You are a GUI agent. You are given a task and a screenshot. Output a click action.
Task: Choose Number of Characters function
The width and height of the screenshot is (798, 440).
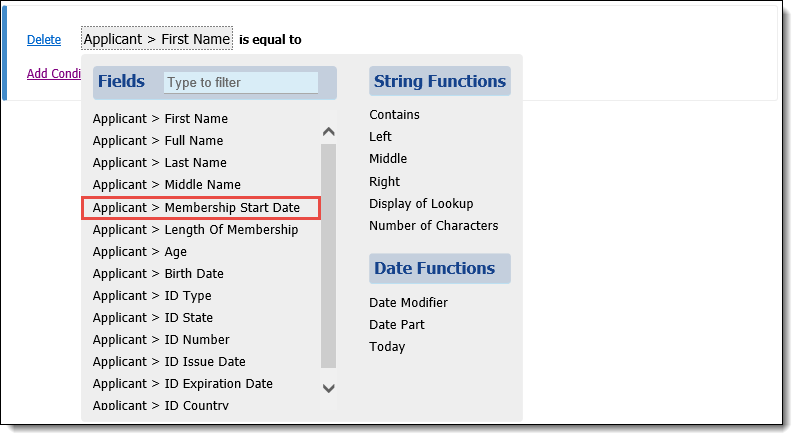pyautogui.click(x=434, y=226)
